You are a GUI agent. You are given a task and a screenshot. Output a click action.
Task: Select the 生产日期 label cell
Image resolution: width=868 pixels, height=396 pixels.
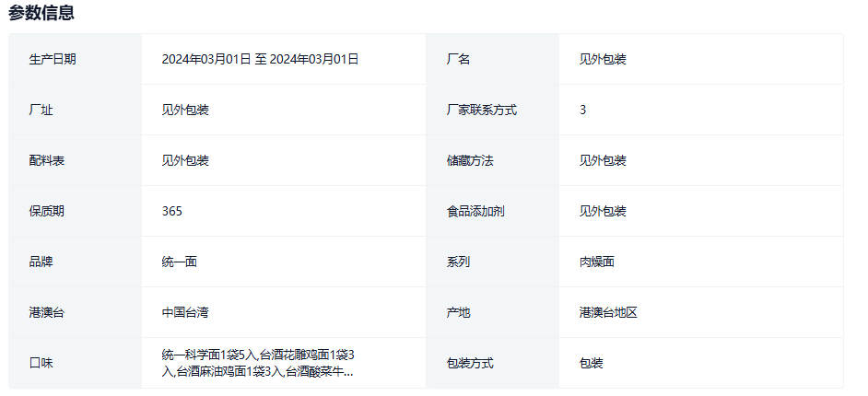coord(53,59)
